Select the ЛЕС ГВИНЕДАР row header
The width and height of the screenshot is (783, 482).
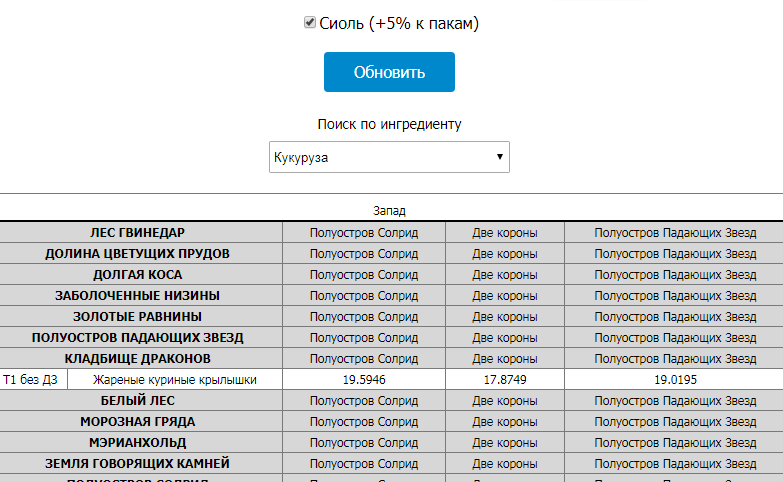(138, 233)
